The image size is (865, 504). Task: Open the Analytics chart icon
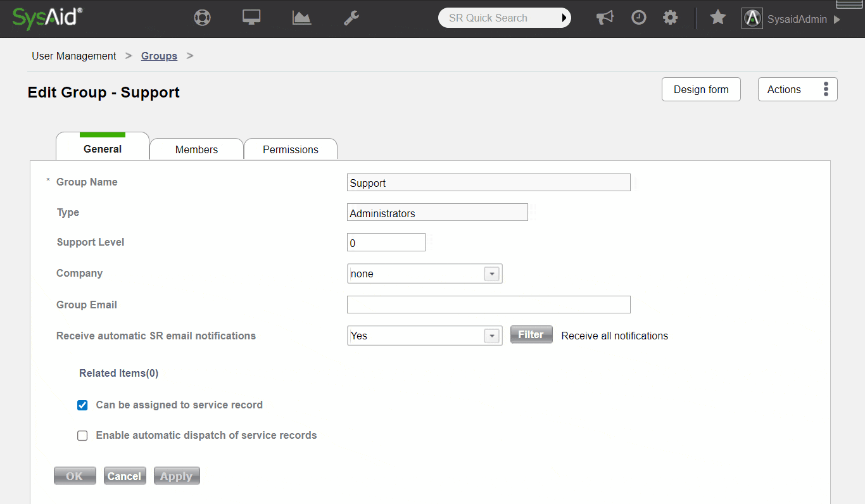pyautogui.click(x=301, y=18)
